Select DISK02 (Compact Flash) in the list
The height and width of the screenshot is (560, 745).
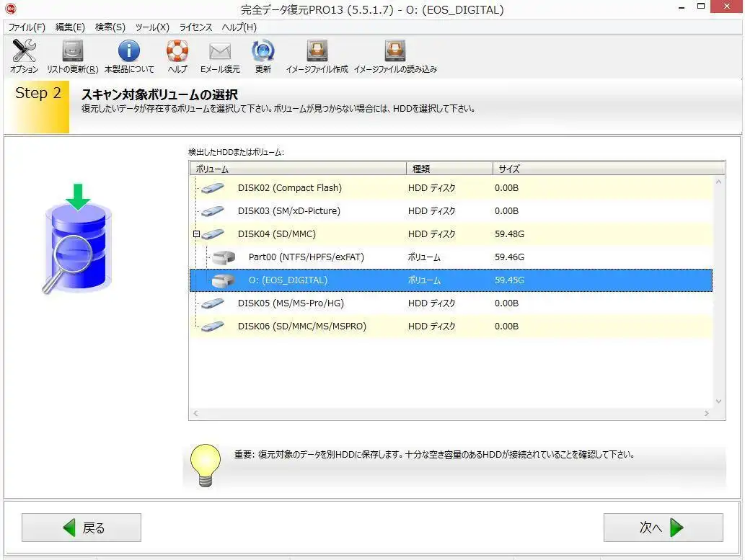tap(289, 188)
